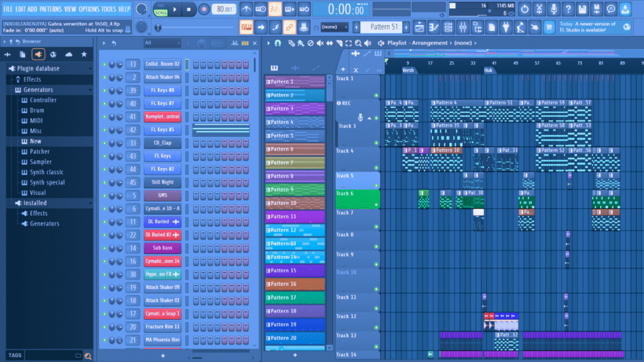644x362 pixels.
Task: Open the EDIT menu
Action: (20, 9)
